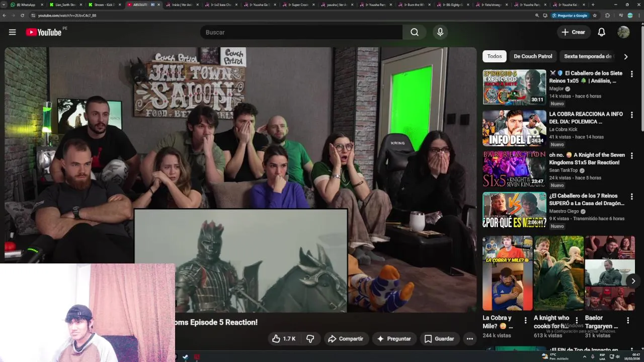The height and width of the screenshot is (362, 644).
Task: Go to the YouTube home logo
Action: tap(44, 32)
